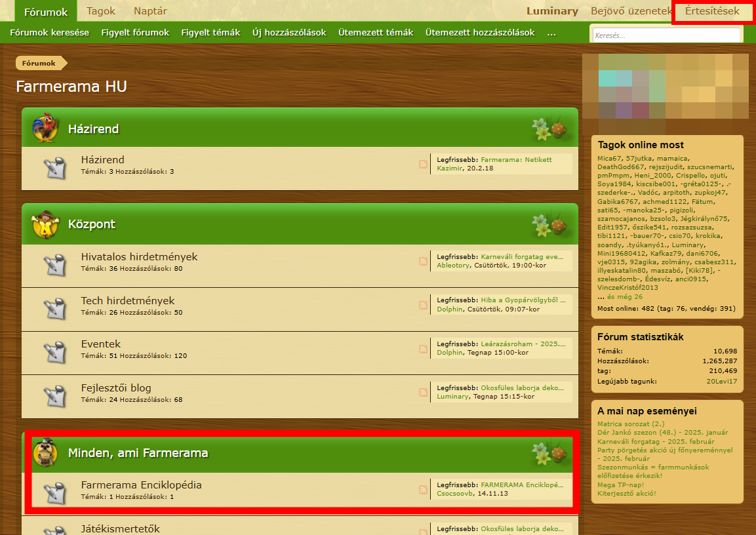Open event Kiterjesztő akció!

(x=626, y=493)
